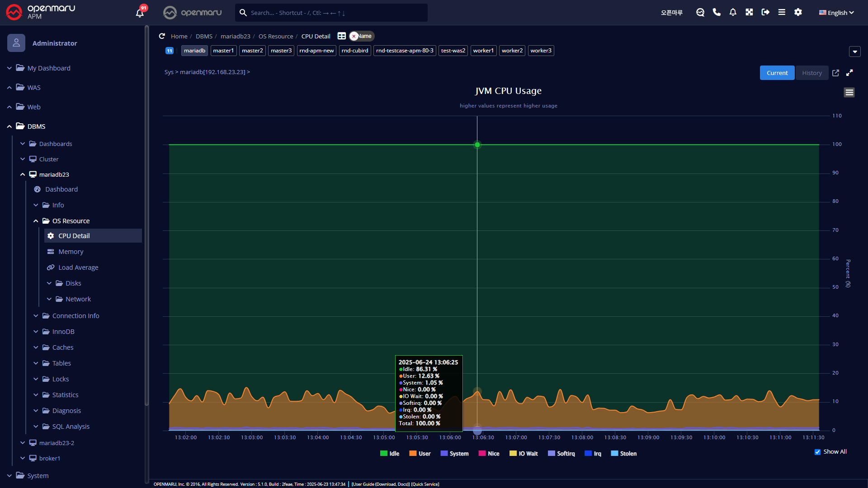Click the User orange legend swatch
This screenshot has height=488, width=868.
pos(413,454)
